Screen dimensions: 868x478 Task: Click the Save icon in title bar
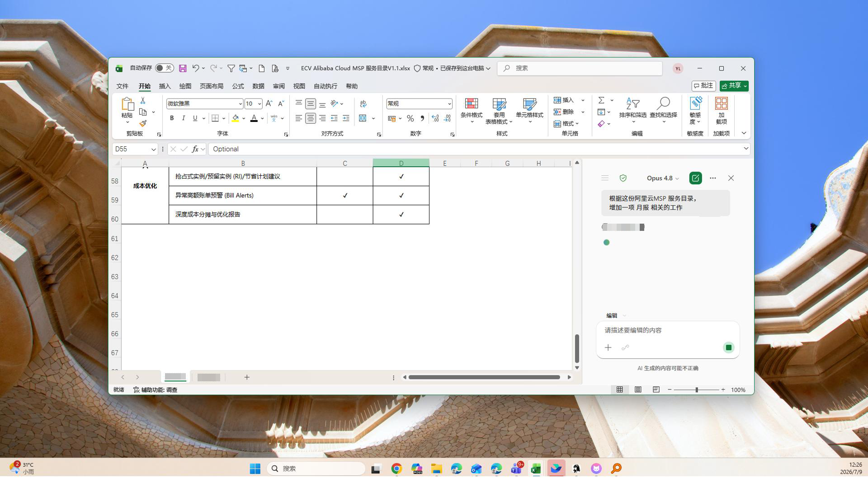183,68
